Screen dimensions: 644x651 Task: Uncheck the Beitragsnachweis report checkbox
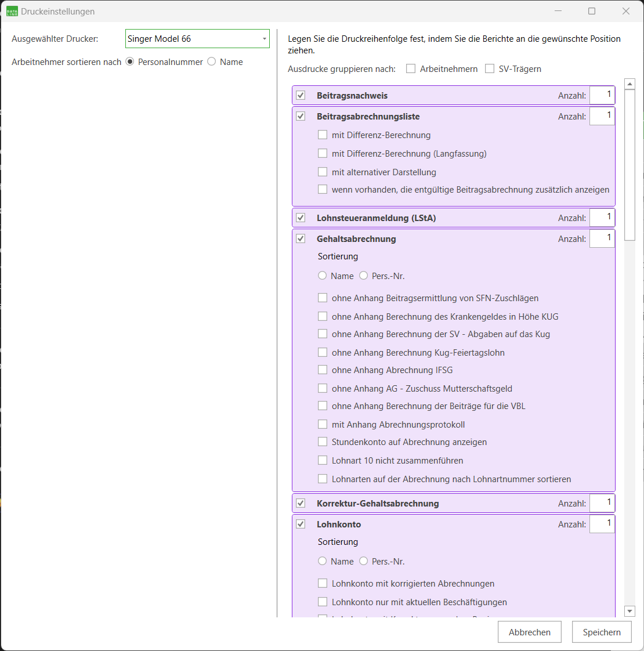(301, 95)
